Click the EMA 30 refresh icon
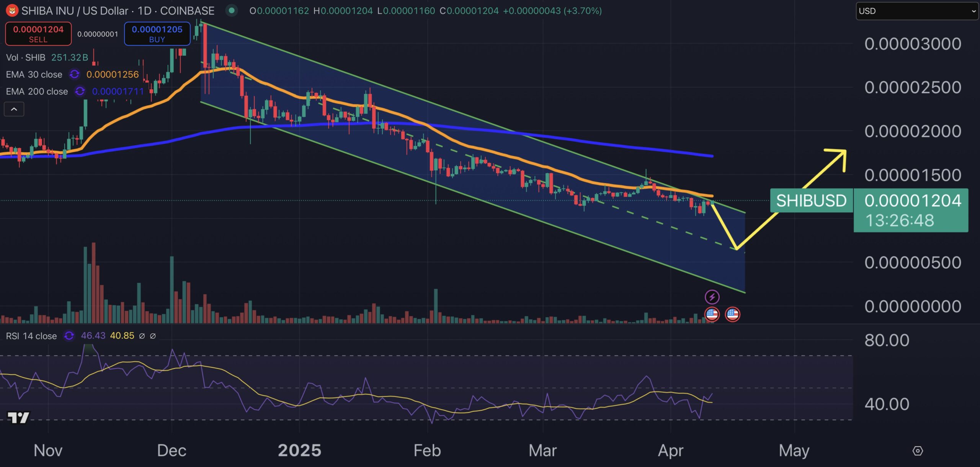This screenshot has width=980, height=467. (74, 74)
